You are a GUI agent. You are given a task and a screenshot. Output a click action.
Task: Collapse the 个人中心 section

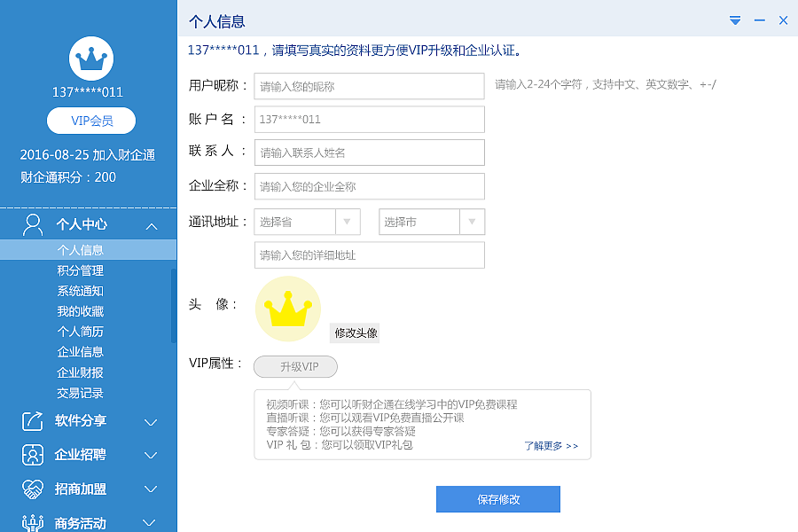(x=150, y=224)
